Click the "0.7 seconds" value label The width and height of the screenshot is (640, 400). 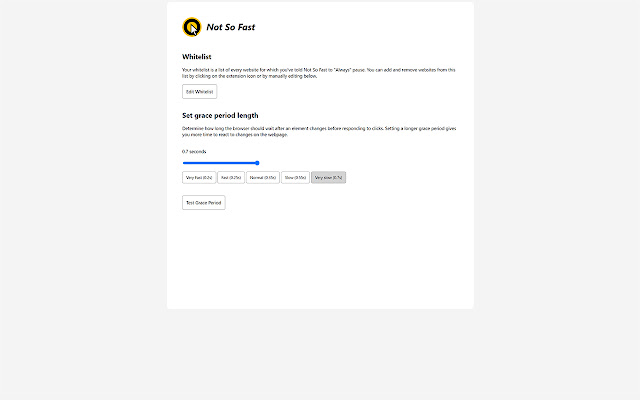pyautogui.click(x=194, y=151)
